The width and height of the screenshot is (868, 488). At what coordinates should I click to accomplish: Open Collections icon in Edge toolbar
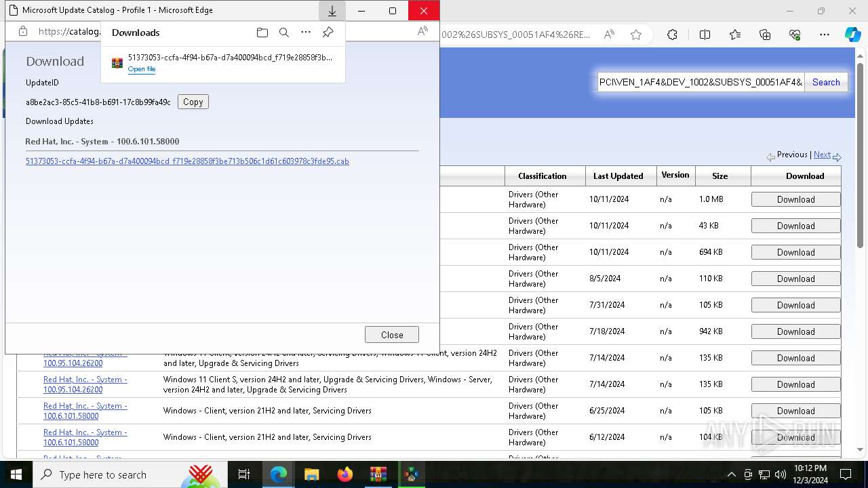click(x=765, y=35)
